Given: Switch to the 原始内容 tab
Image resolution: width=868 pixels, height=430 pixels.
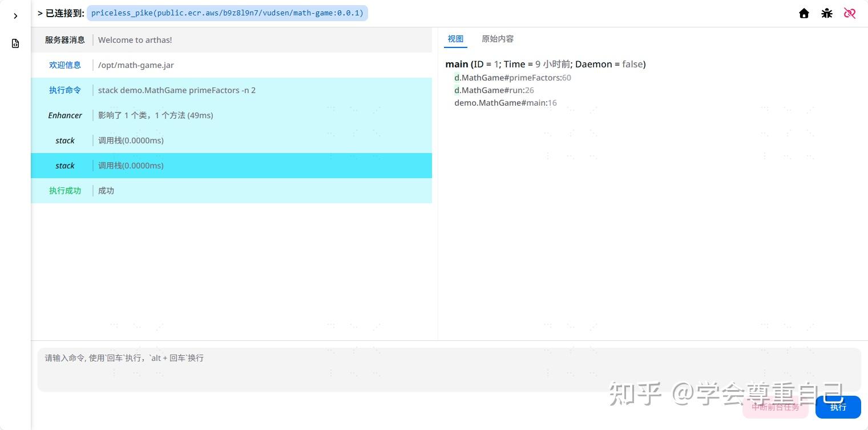Looking at the screenshot, I should [498, 39].
